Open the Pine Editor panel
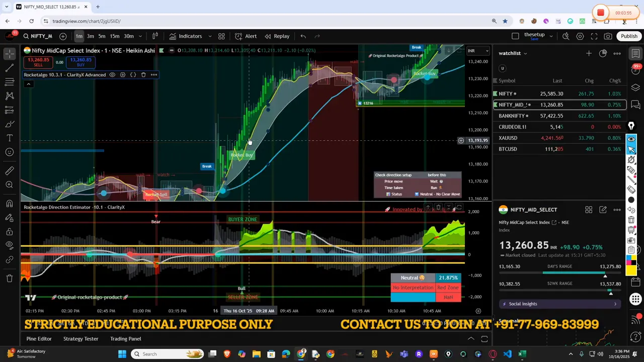Screen dimensions: 644x362 [x=39, y=338]
